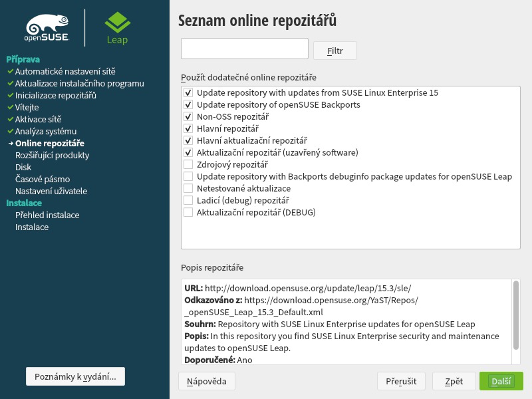Click Doporučené: Ano in the description
Image resolution: width=532 pixels, height=399 pixels.
click(x=218, y=360)
